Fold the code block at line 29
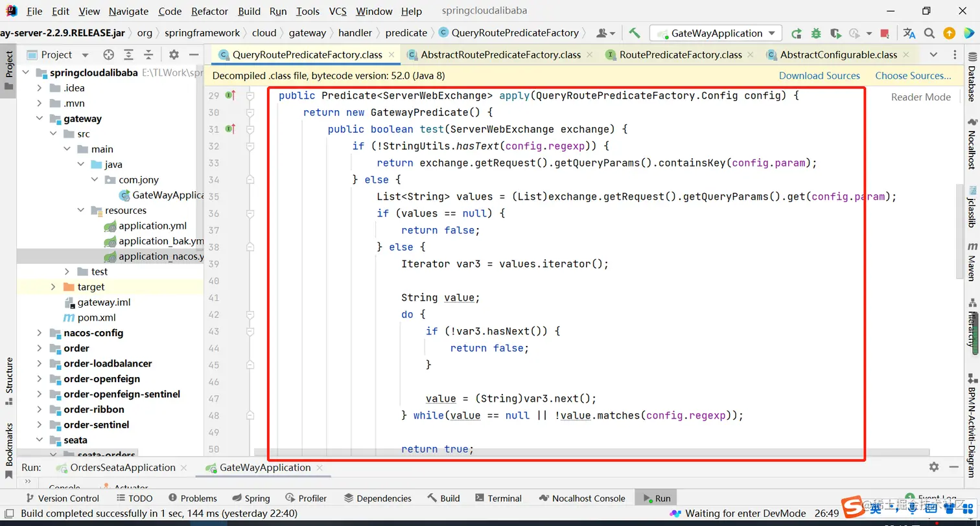 (x=250, y=96)
